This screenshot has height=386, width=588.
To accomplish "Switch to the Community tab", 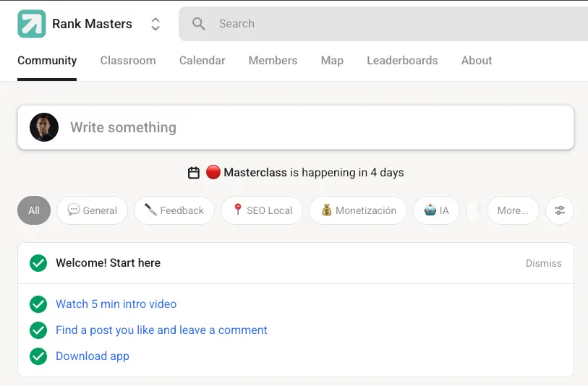I will [47, 60].
